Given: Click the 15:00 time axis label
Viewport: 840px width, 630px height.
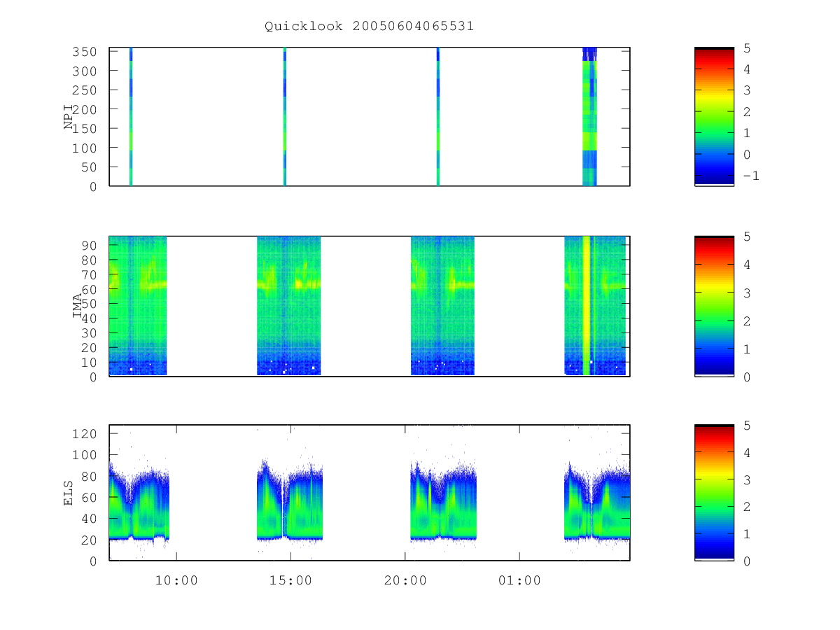Looking at the screenshot, I should tap(290, 580).
